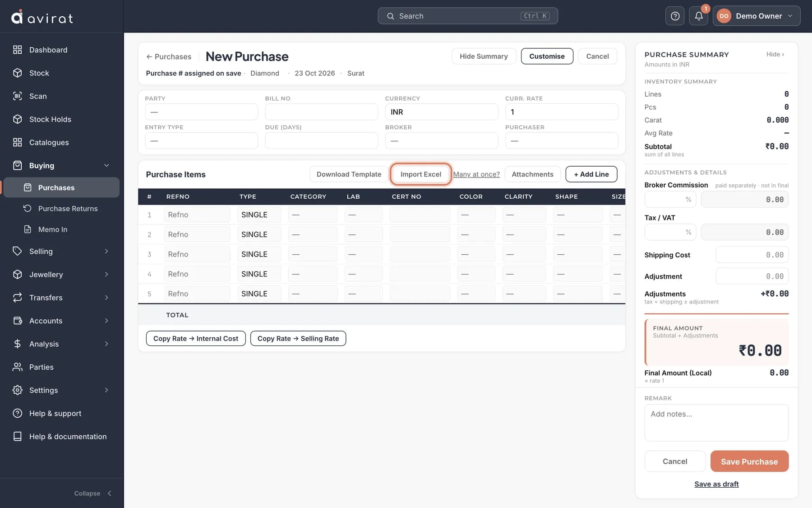Select the Import Excel button
This screenshot has height=508, width=812.
coord(420,174)
